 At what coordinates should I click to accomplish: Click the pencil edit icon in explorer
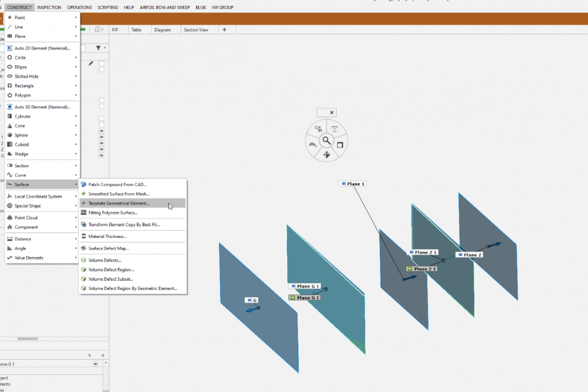coord(91,64)
